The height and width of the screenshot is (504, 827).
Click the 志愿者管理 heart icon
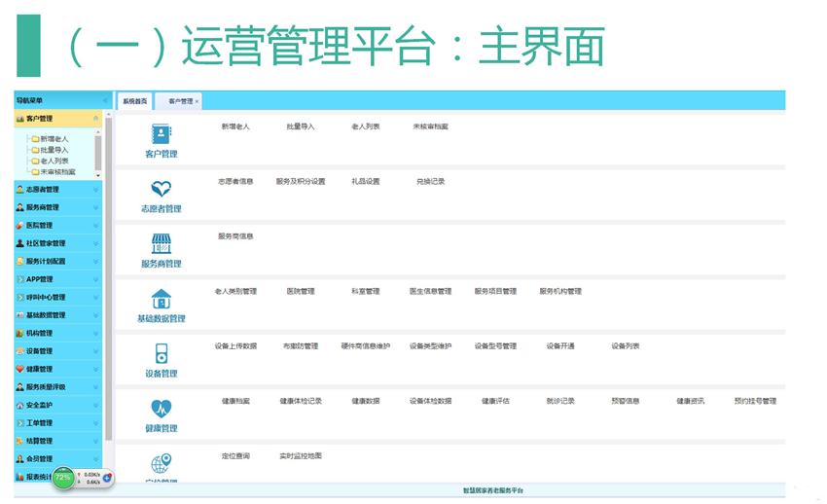click(161, 189)
